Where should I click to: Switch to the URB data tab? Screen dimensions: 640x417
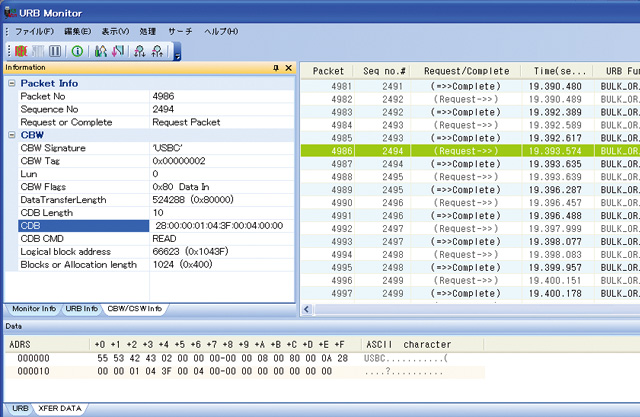pyautogui.click(x=20, y=408)
